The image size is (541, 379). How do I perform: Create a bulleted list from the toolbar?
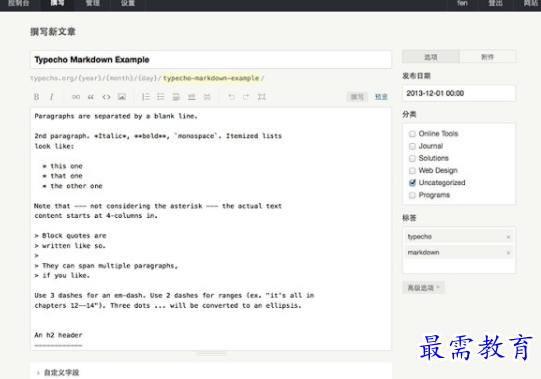(x=161, y=97)
